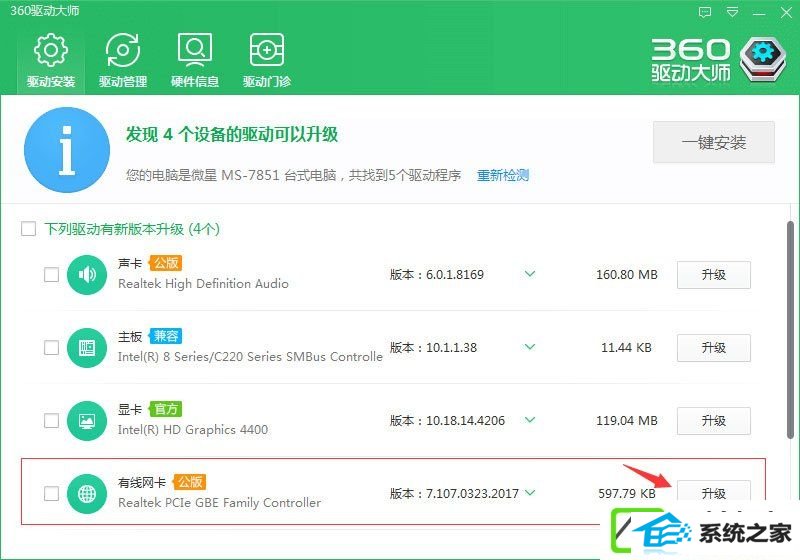Screen dimensions: 800x560
Task: Go to the 驱动门诊 tab
Action: pyautogui.click(x=266, y=60)
